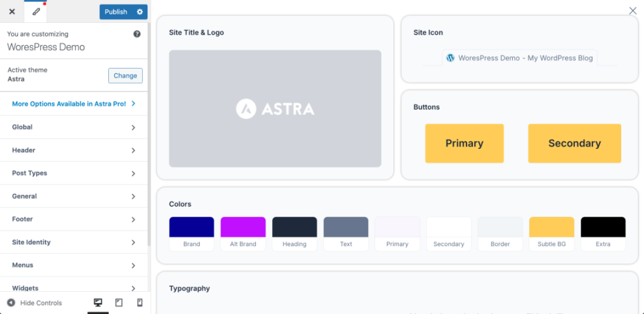The height and width of the screenshot is (314, 644).
Task: Open the style guide pencil icon tab
Action: pos(36,12)
